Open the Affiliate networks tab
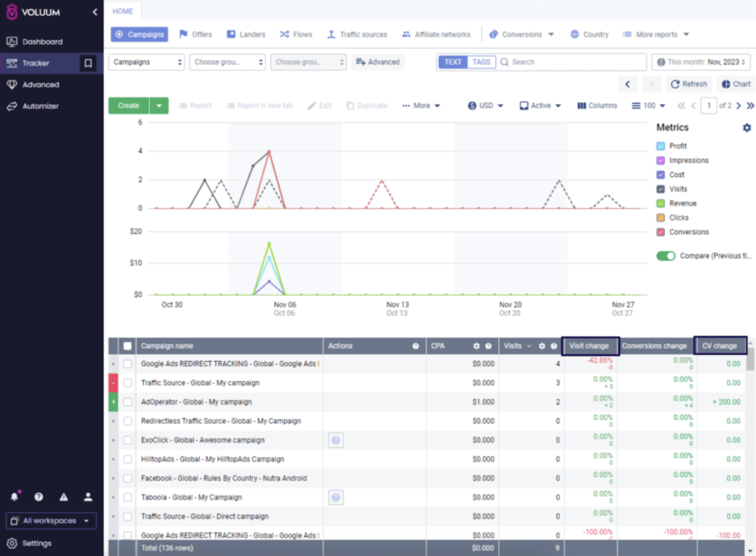Screen dimensions: 756x556 pos(436,35)
